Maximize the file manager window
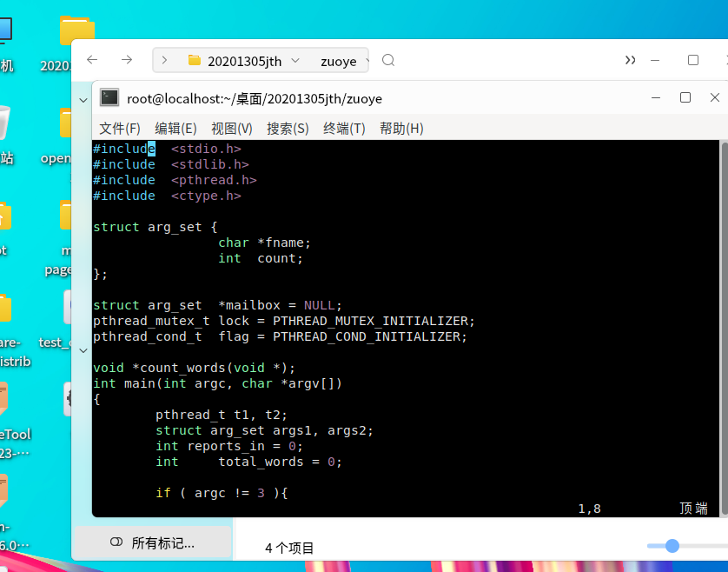728x572 pixels. point(692,60)
